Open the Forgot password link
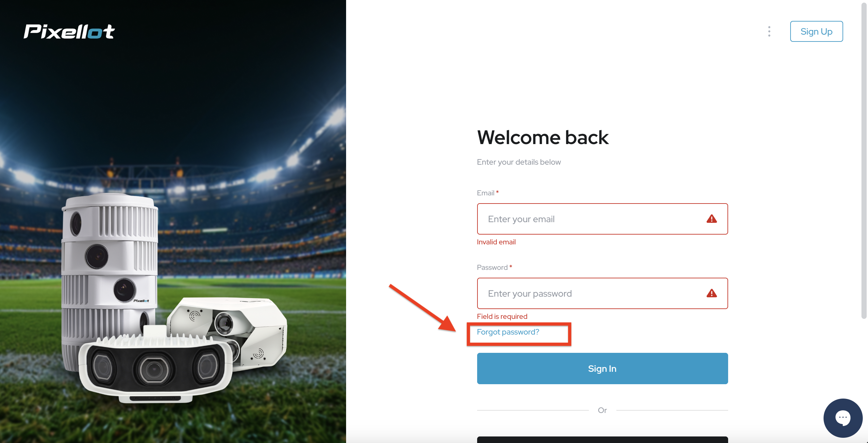This screenshot has height=443, width=868. 508,332
